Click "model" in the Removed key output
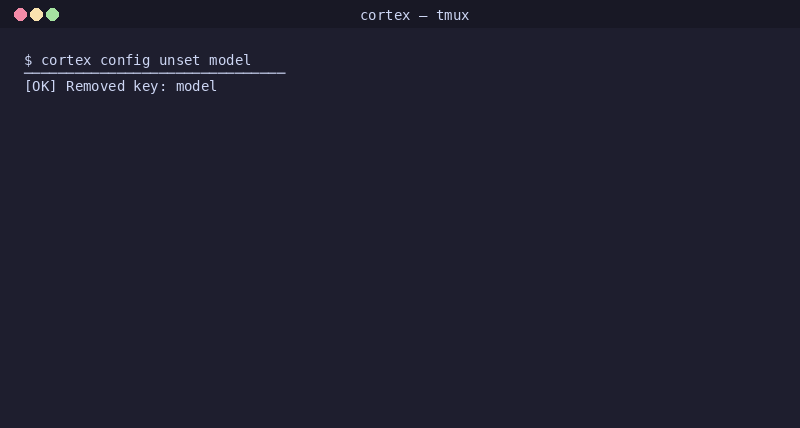The height and width of the screenshot is (428, 800). [196, 86]
